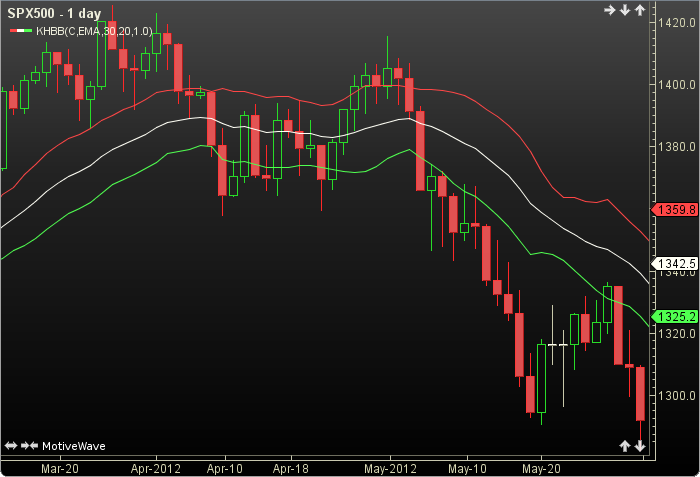Click the May-2012 date label
The image size is (700, 477).
(x=391, y=469)
